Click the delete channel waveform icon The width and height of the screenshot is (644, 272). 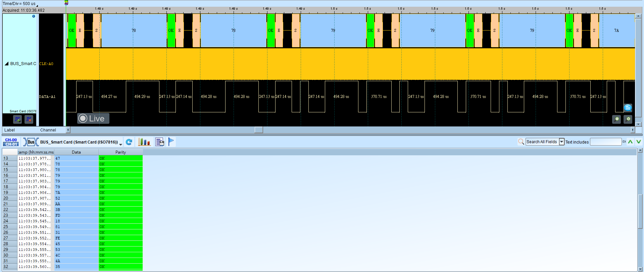29,119
